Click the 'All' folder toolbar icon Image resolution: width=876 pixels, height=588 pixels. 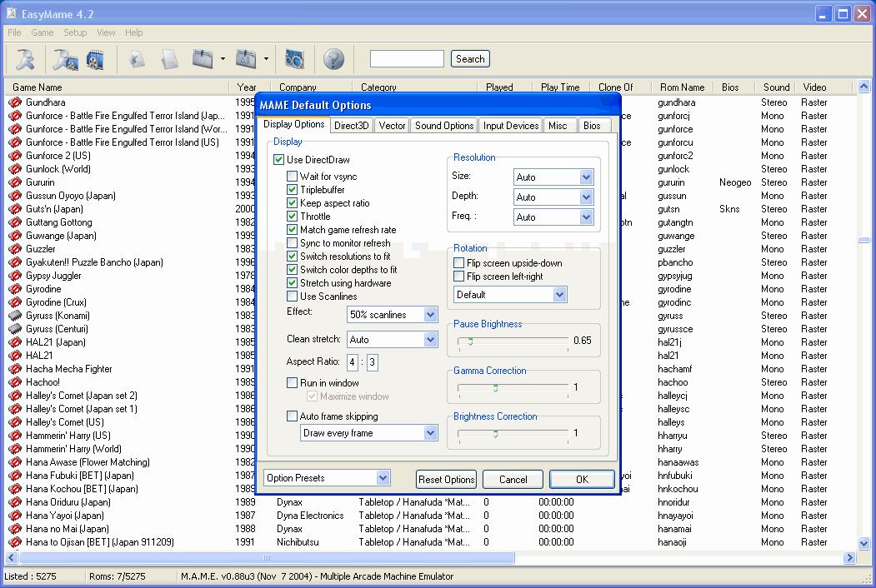tap(246, 58)
